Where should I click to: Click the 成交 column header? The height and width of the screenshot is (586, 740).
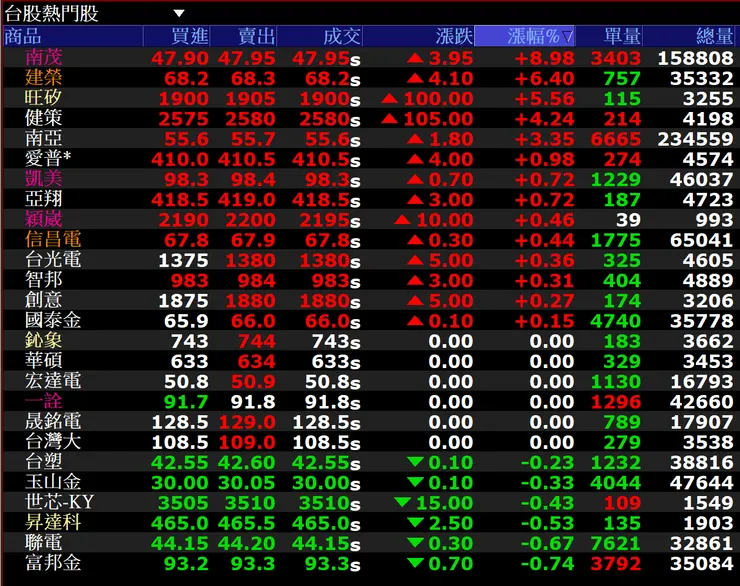pyautogui.click(x=320, y=36)
